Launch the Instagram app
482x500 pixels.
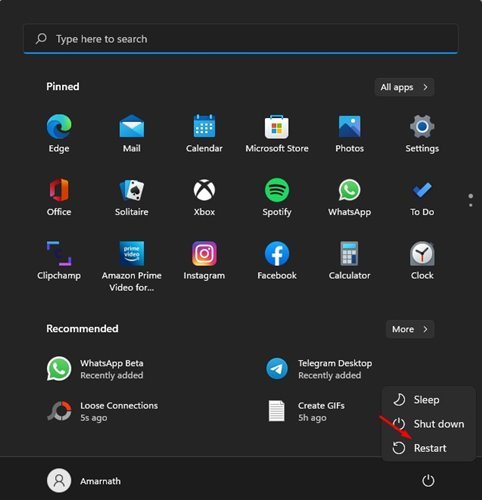click(204, 261)
